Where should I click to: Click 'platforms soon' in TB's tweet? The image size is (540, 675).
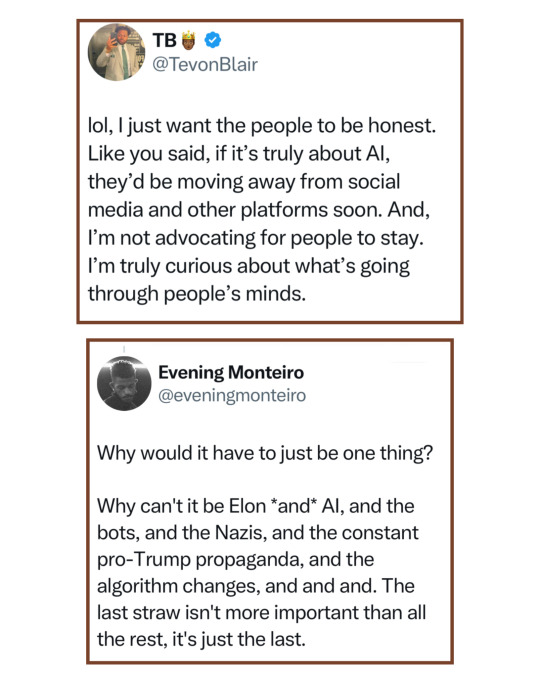tap(311, 210)
